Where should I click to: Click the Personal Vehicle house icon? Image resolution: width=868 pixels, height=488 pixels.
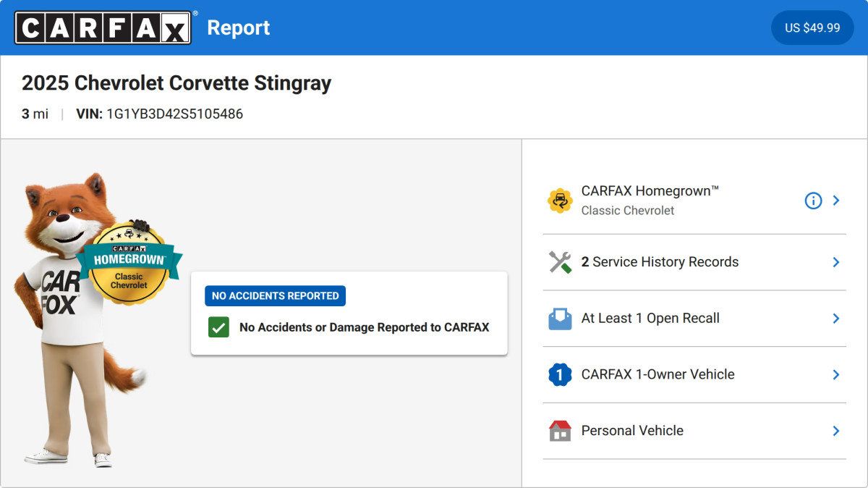[x=560, y=431]
